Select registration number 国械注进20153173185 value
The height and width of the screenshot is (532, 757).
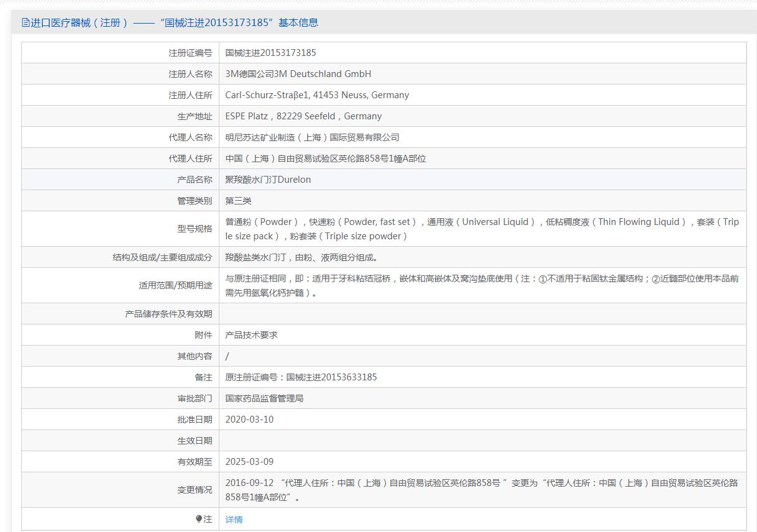click(x=270, y=53)
